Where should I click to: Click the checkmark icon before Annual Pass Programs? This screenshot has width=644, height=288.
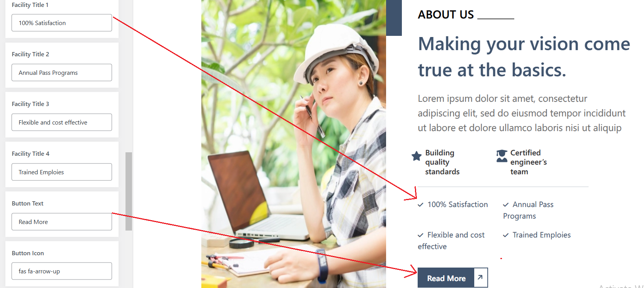pyautogui.click(x=506, y=205)
